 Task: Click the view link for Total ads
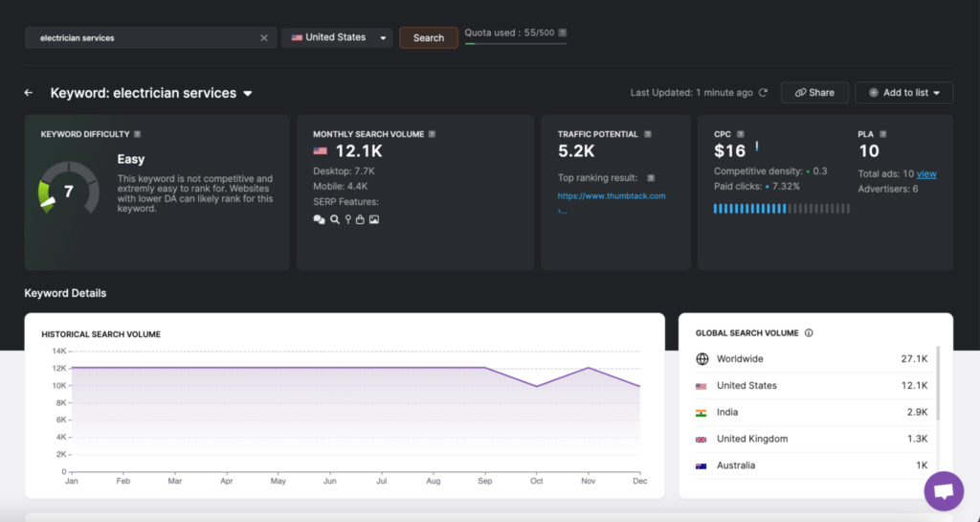tap(926, 173)
